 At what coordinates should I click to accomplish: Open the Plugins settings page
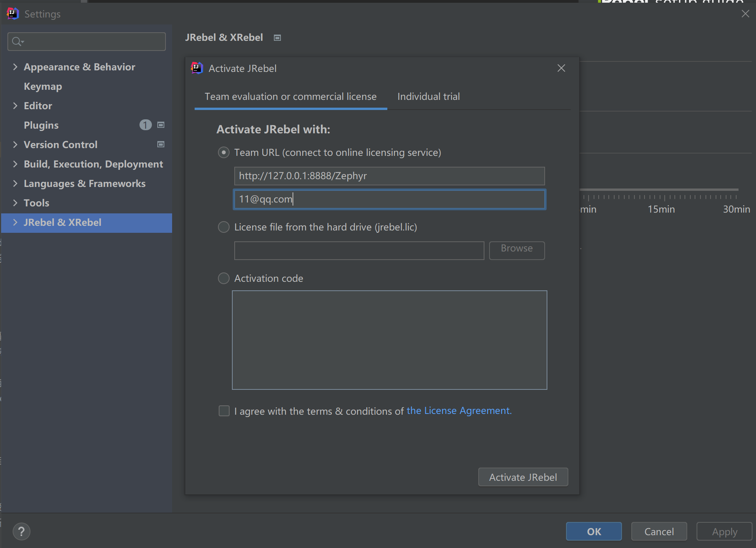pos(41,125)
